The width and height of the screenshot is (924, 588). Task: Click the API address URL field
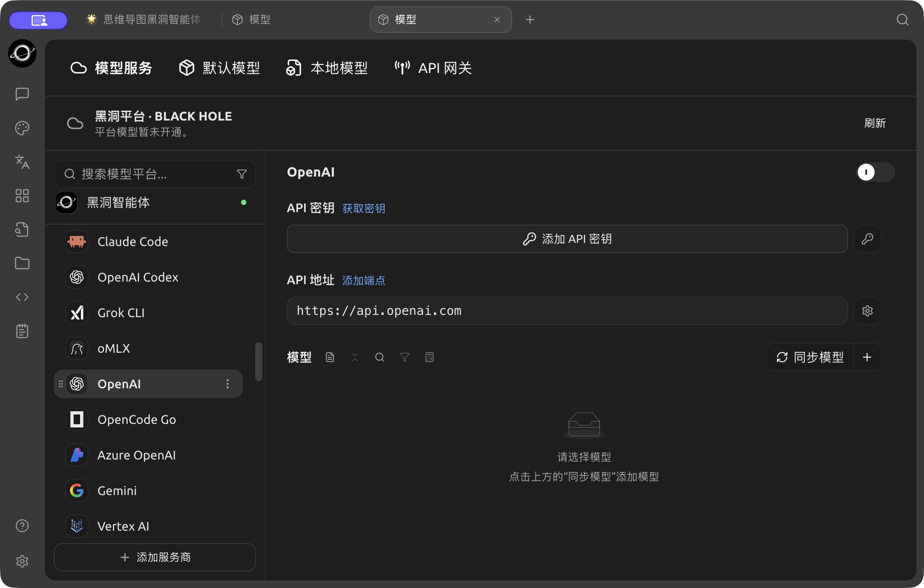click(567, 311)
